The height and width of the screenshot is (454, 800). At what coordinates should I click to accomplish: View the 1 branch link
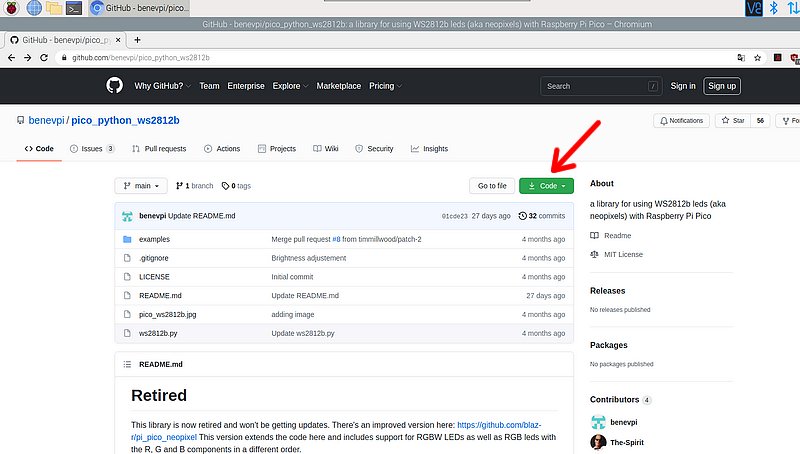click(194, 186)
